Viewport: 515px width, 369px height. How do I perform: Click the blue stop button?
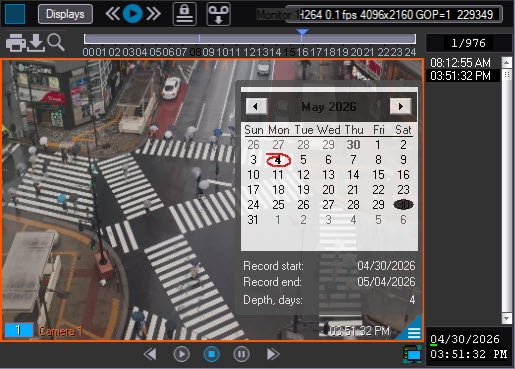click(x=212, y=354)
